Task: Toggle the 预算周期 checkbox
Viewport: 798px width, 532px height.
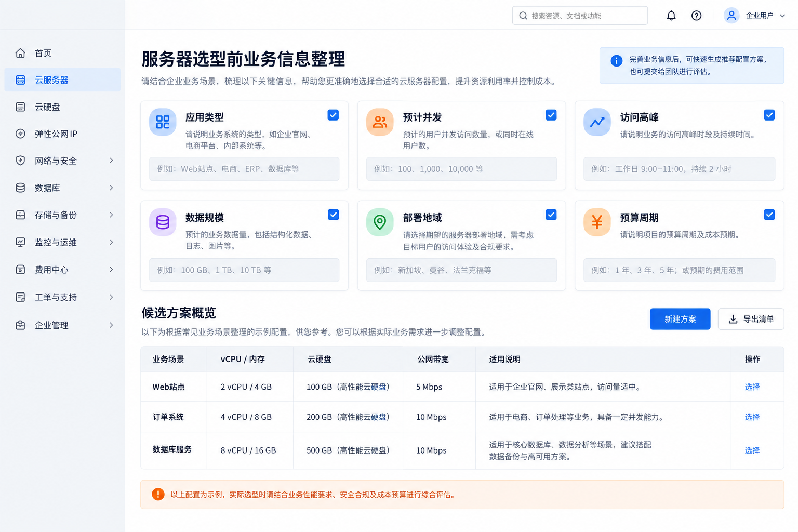Action: [769, 215]
